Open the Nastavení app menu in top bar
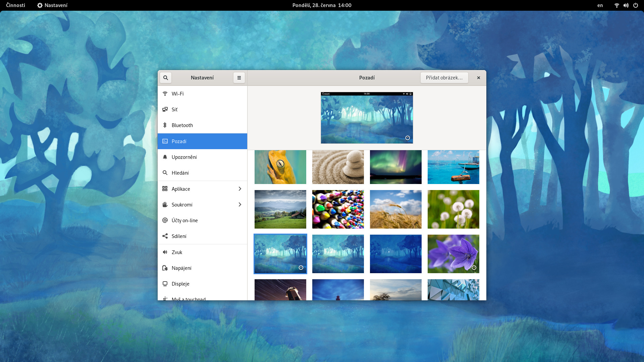 pos(52,5)
